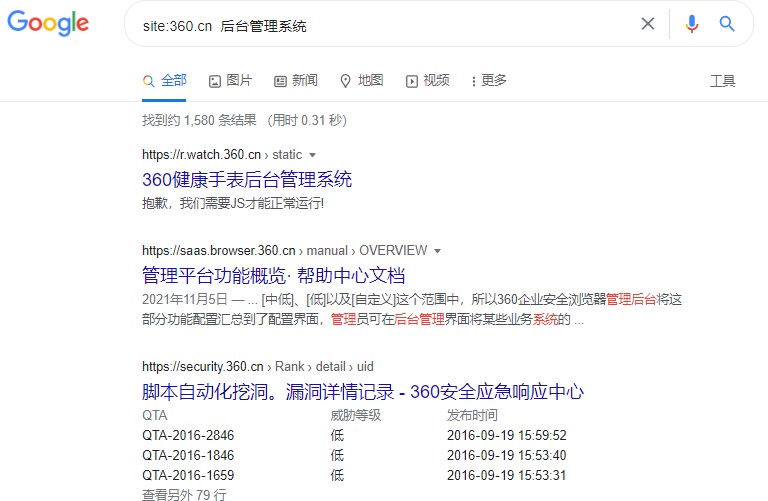Select the 全部 results tab
Screen dimensions: 768x501
165,80
